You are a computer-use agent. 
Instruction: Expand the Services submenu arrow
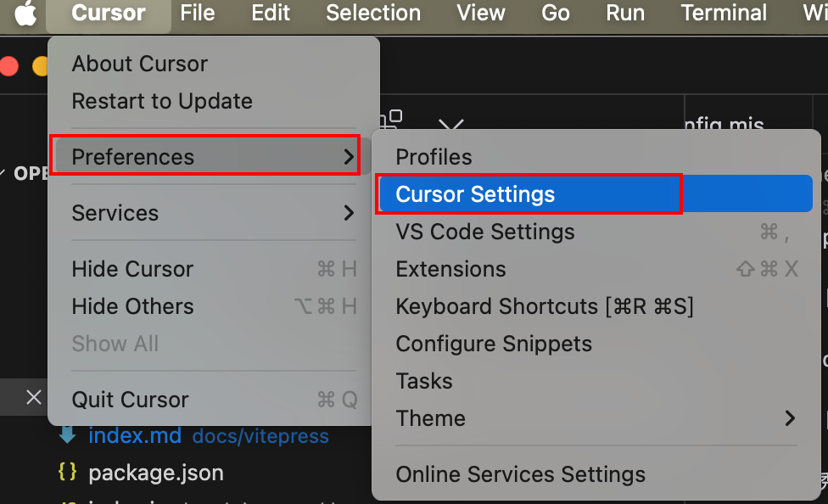[349, 213]
